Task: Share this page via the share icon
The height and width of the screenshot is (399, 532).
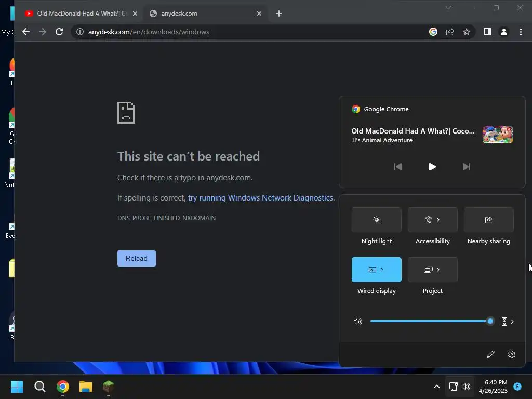Action: click(x=450, y=32)
